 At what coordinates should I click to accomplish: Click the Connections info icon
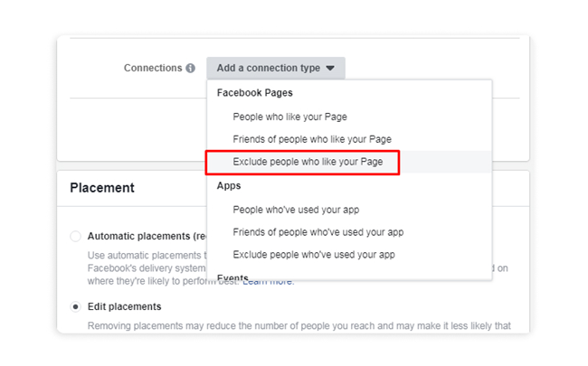(191, 68)
